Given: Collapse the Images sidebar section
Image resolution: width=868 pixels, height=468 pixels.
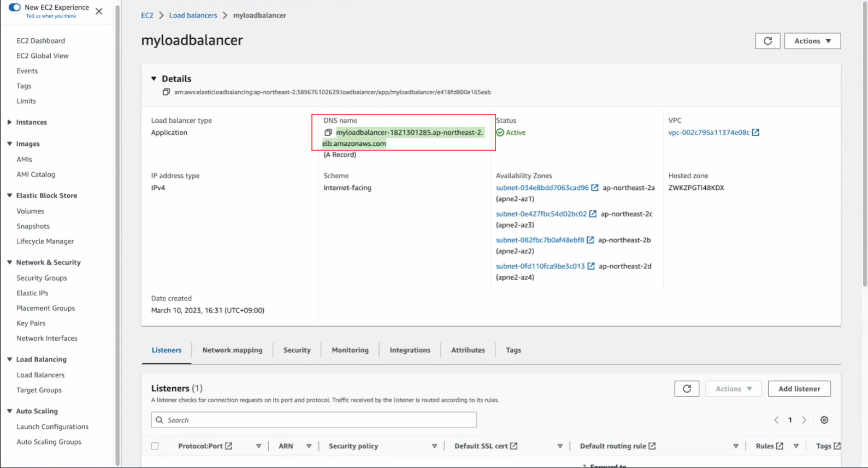Looking at the screenshot, I should [x=9, y=144].
